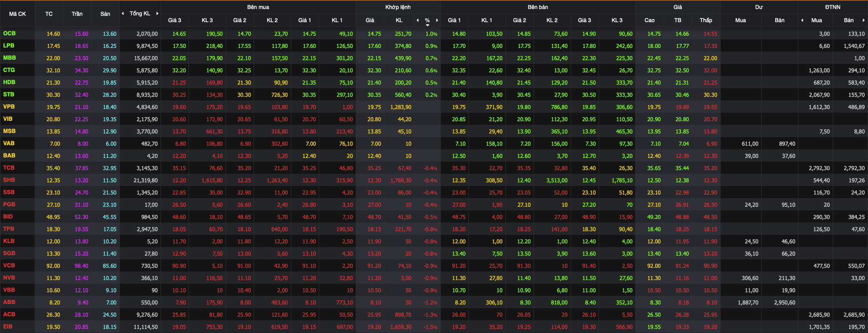Open stock symbol SHB

pyautogui.click(x=9, y=180)
